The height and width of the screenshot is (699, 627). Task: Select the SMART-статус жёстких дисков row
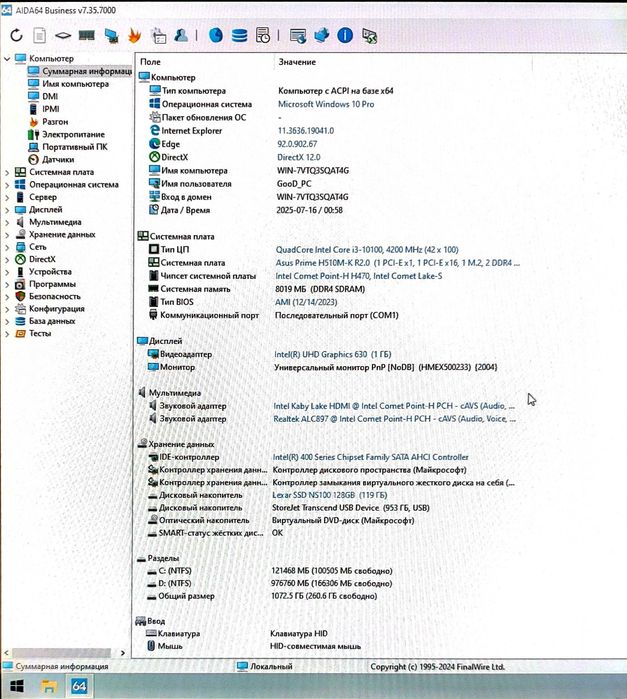tap(215, 533)
